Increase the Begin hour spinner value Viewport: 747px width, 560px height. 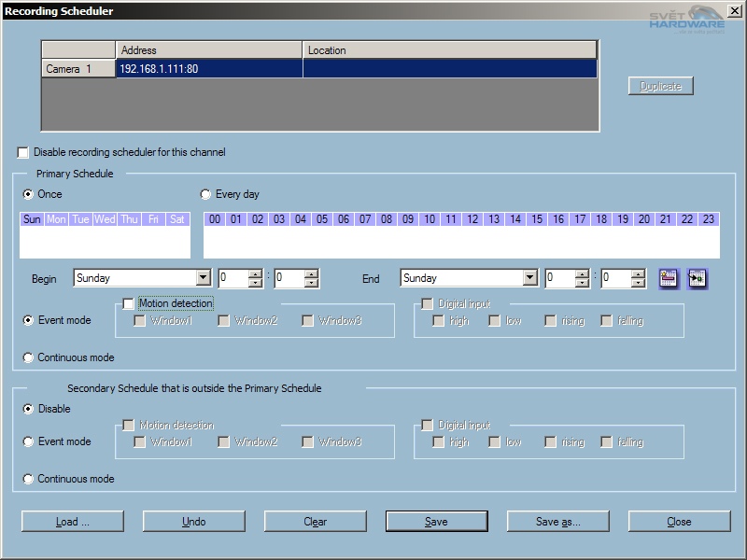[x=255, y=273]
